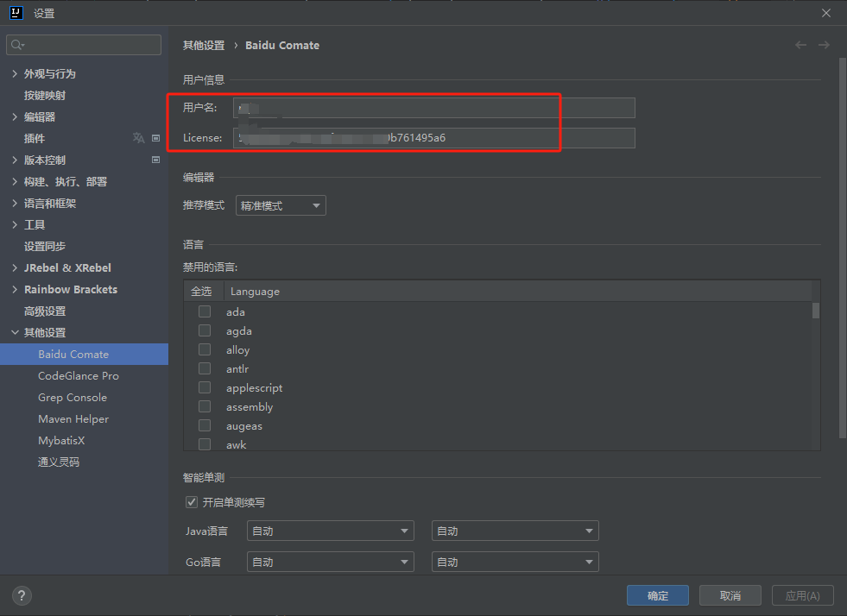Go back with the left arrow icon
847x616 pixels.
(x=800, y=46)
